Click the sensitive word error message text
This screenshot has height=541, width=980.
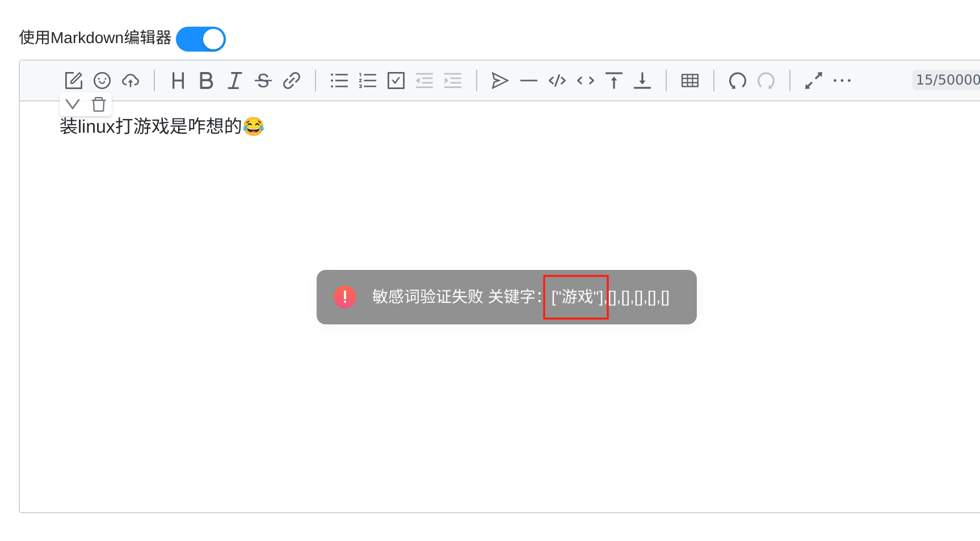click(520, 297)
